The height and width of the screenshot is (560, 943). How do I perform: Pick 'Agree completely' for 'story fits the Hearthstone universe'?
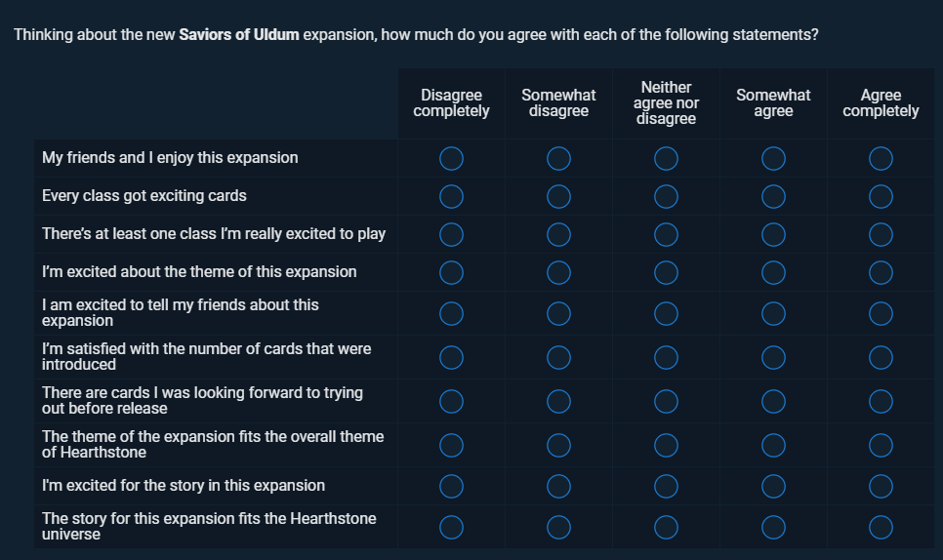coord(881,527)
